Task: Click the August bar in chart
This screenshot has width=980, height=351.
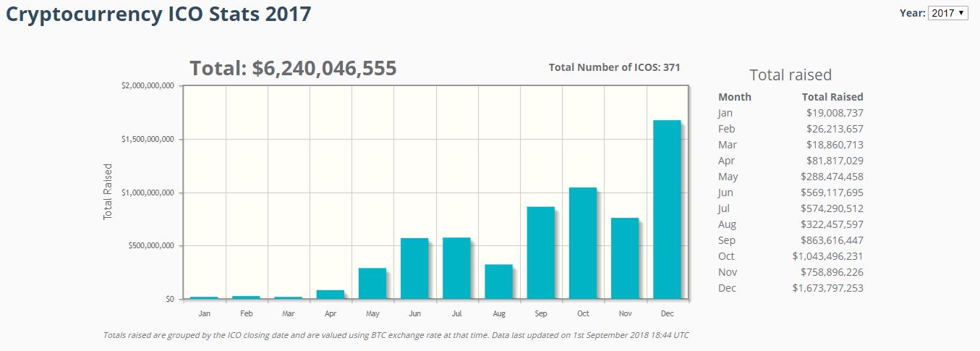Action: (x=498, y=282)
